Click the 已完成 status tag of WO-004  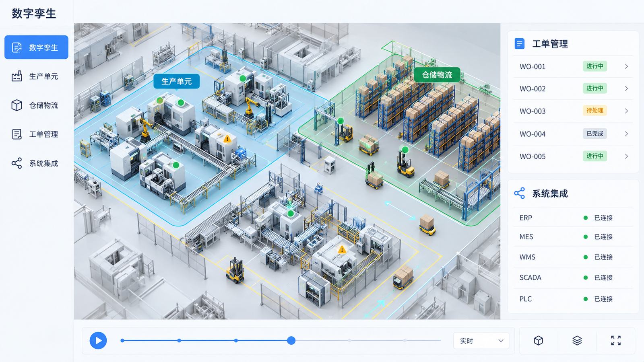(x=595, y=134)
